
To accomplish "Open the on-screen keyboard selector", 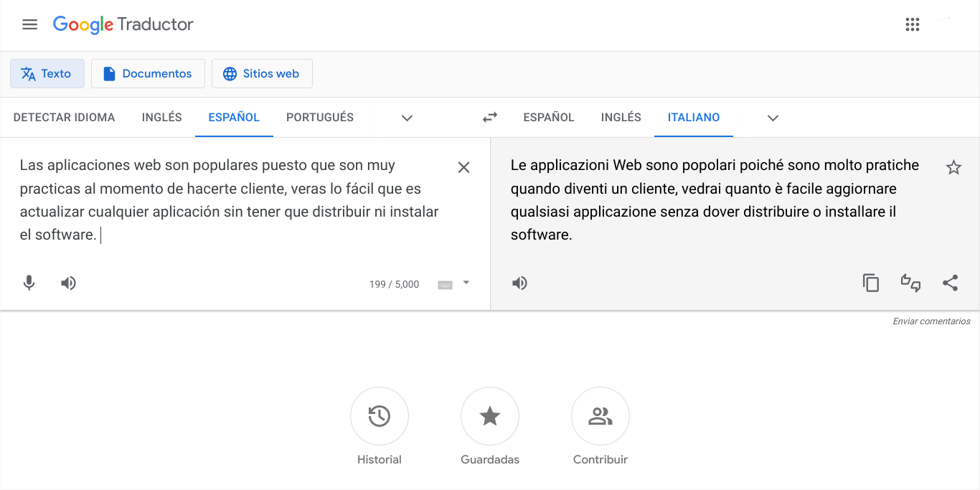I will point(445,284).
